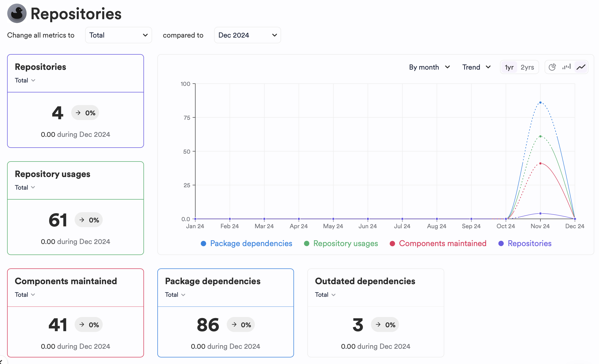Switch chart to pie chart view
599x364 pixels.
coord(552,67)
